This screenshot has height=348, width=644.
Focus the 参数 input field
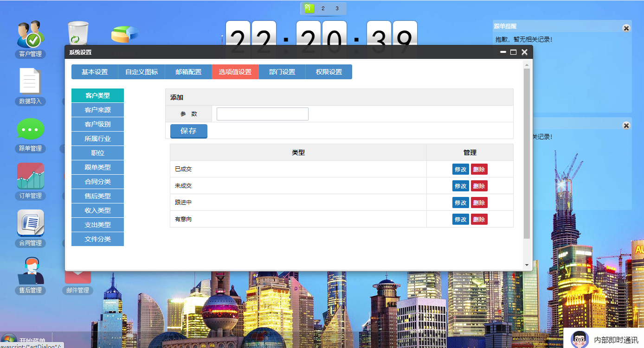coord(262,114)
